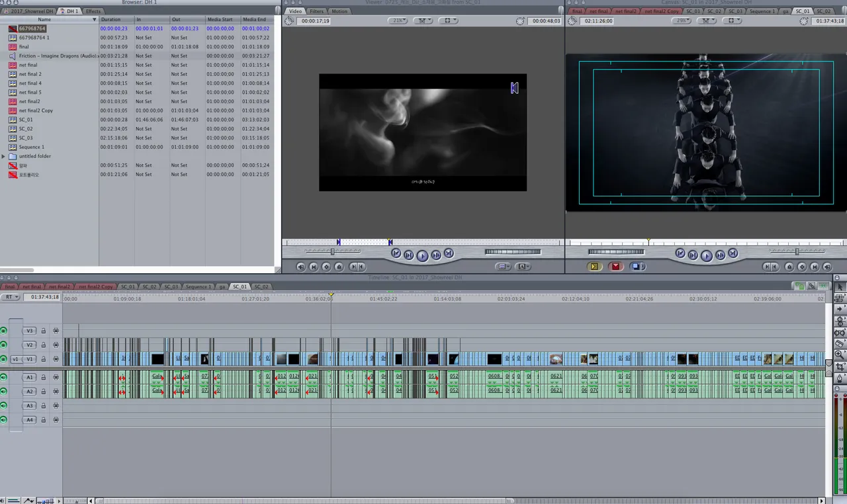Open Recent Clips popup in Viewer
Image resolution: width=847 pixels, height=504 pixels.
(504, 267)
